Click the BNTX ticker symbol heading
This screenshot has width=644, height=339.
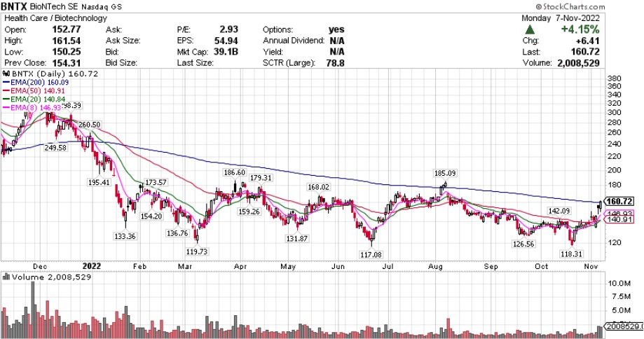tap(15, 6)
